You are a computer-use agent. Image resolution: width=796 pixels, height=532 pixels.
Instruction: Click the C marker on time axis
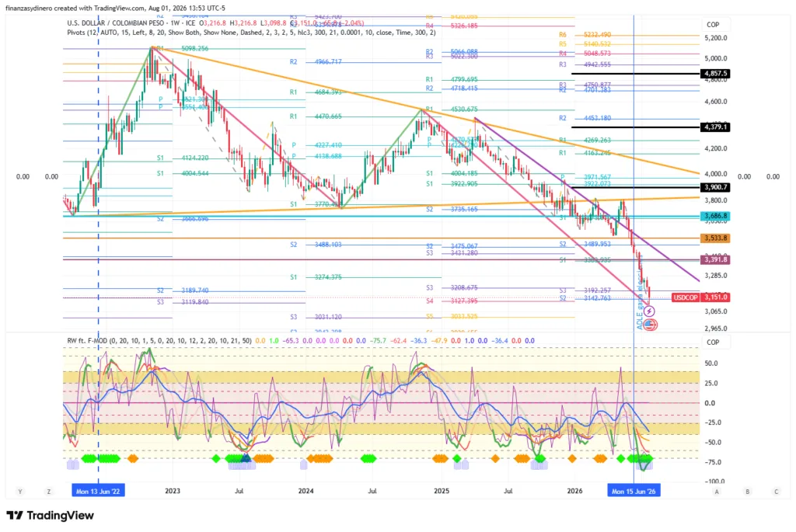tap(776, 492)
